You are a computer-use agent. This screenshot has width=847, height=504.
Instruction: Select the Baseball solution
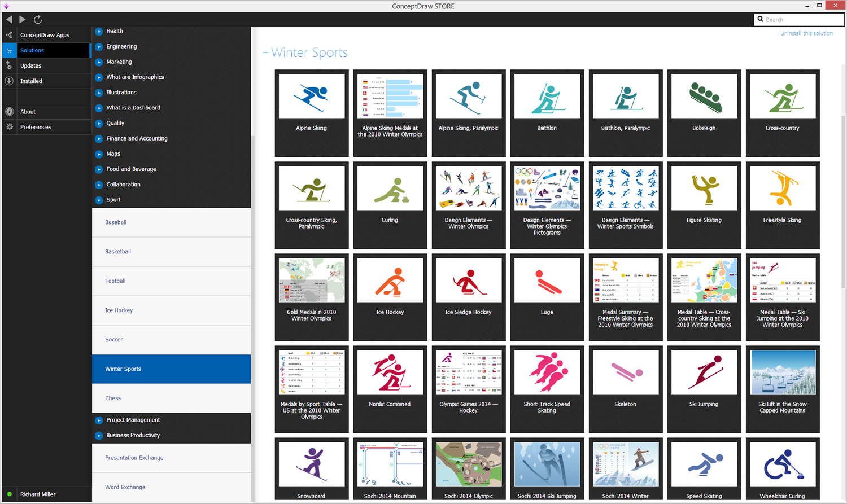(x=171, y=222)
